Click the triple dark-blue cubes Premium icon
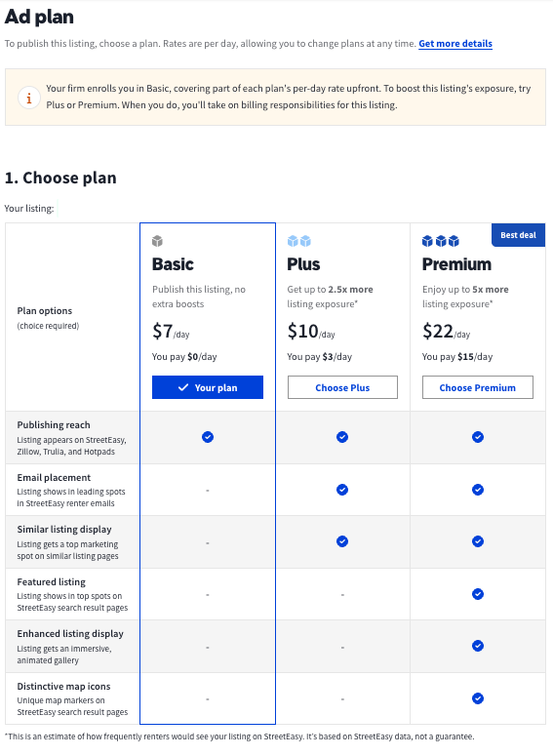 (x=441, y=241)
